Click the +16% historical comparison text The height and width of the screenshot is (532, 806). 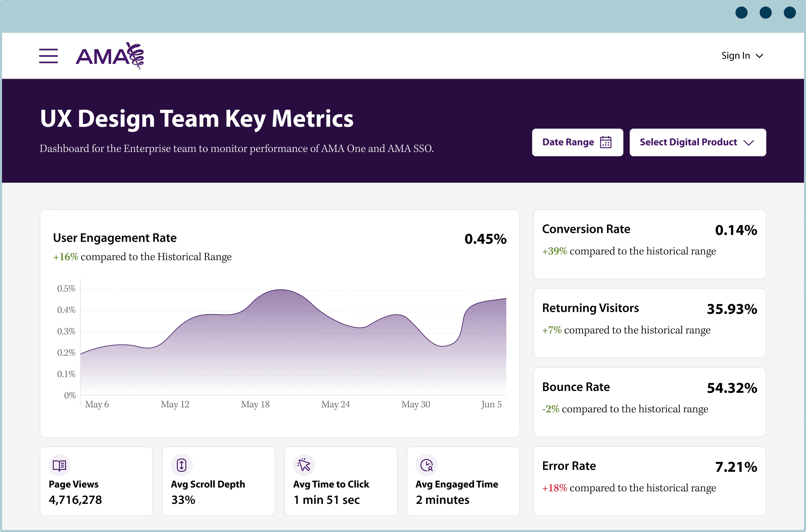pos(142,257)
